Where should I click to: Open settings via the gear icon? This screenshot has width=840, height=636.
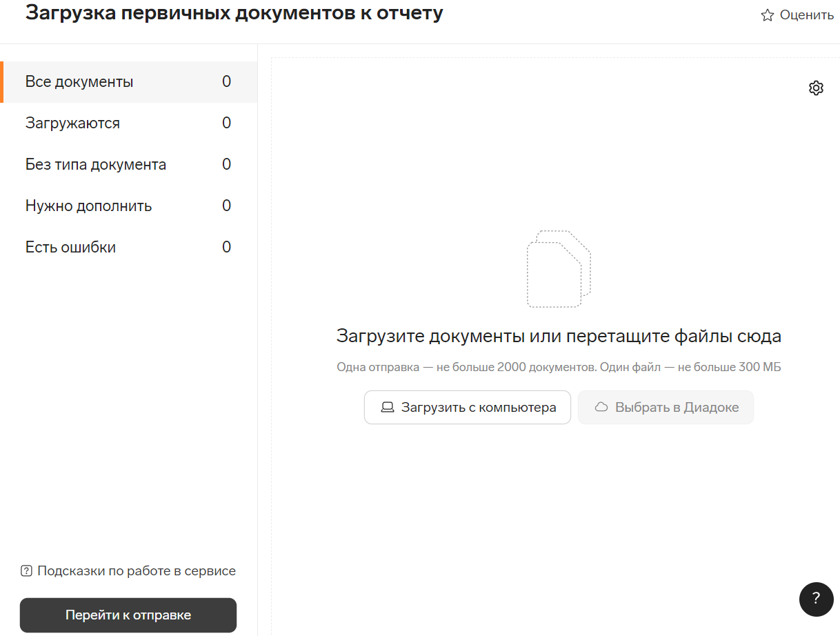[x=816, y=88]
